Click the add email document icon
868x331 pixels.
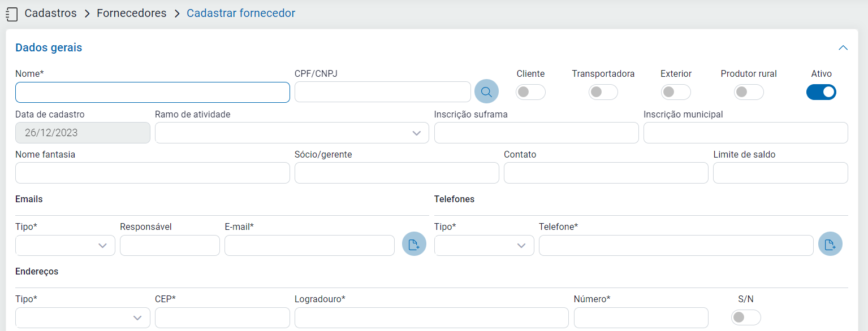pyautogui.click(x=414, y=245)
